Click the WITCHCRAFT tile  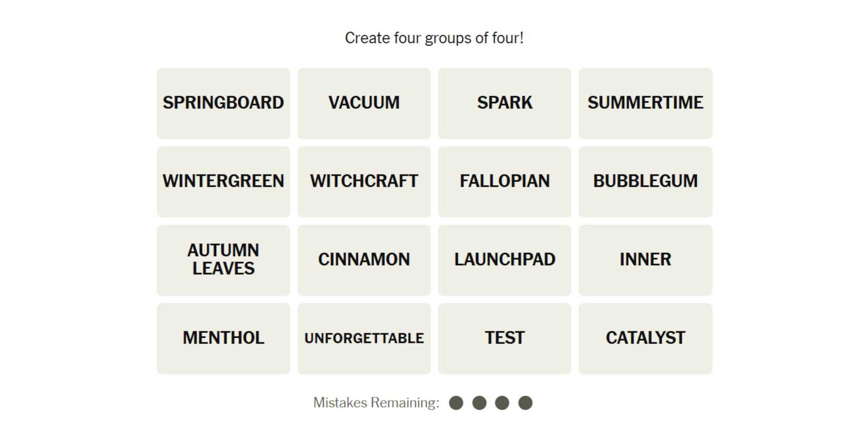364,181
